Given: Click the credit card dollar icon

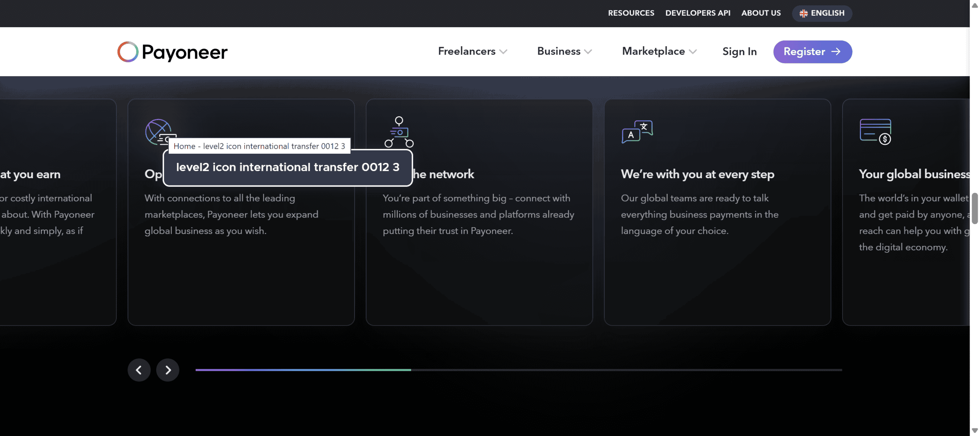Looking at the screenshot, I should point(875,132).
